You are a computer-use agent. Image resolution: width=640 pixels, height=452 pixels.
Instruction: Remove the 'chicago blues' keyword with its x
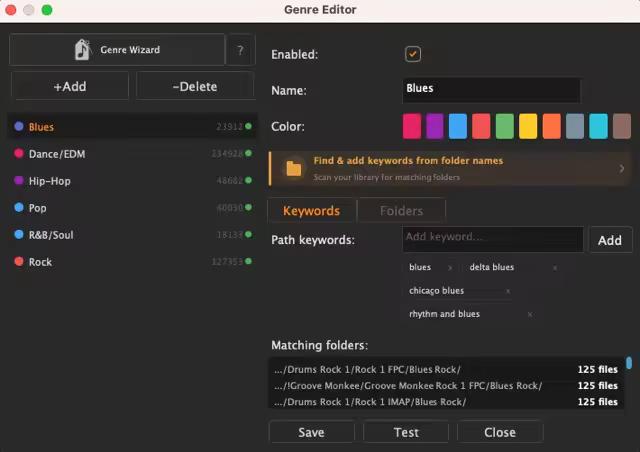tap(508, 291)
